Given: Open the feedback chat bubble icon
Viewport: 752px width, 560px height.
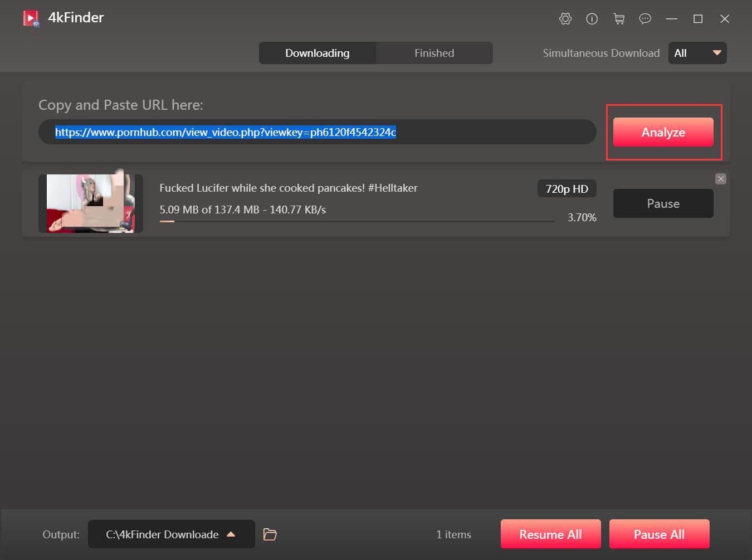Looking at the screenshot, I should coord(645,19).
